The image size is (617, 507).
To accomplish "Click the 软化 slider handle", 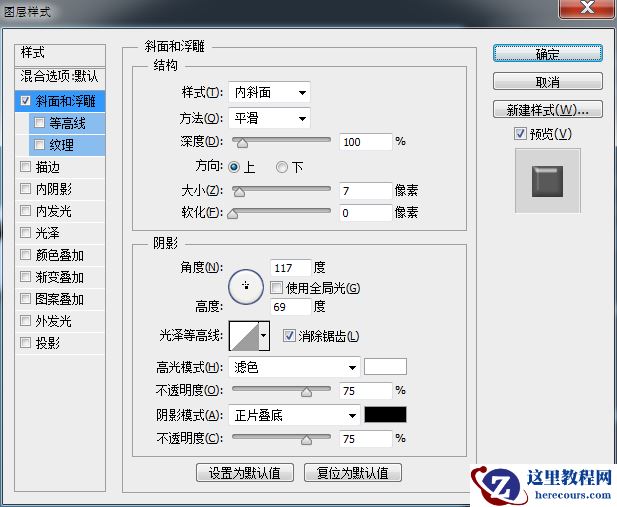I will [233, 214].
